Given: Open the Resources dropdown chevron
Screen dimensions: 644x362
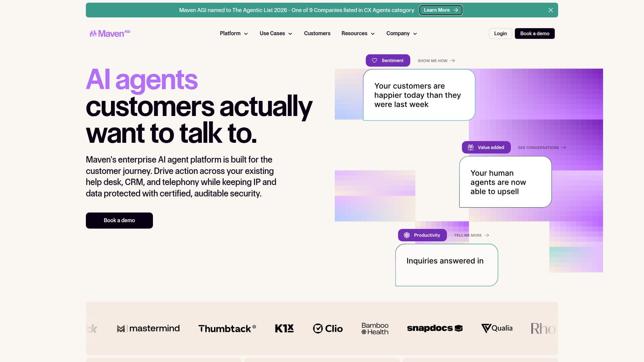Looking at the screenshot, I should point(373,34).
